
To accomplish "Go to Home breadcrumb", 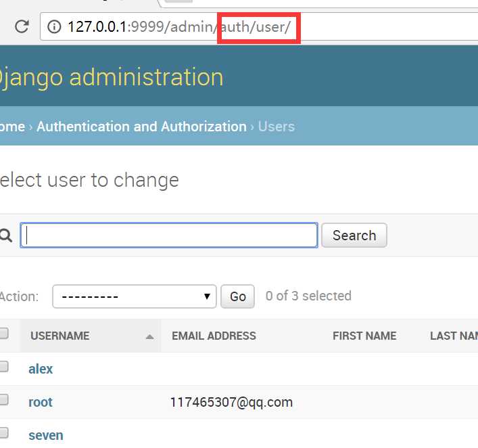I will pos(12,127).
